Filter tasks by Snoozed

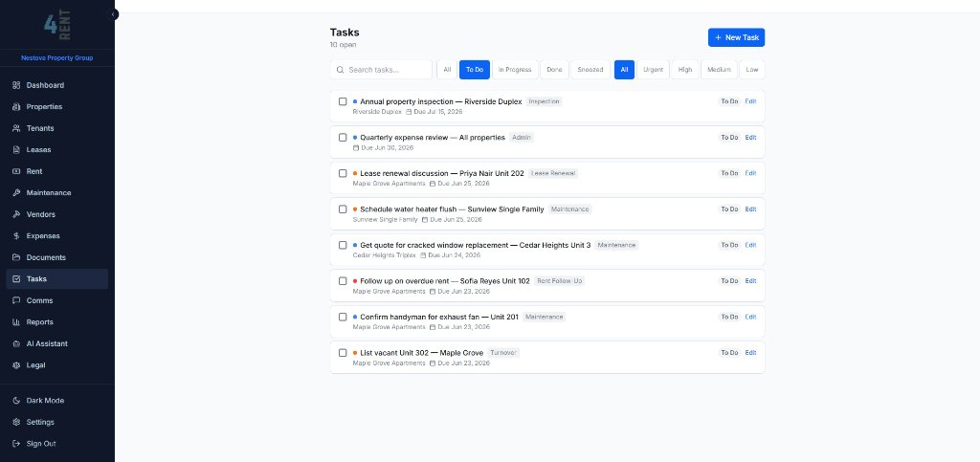590,70
